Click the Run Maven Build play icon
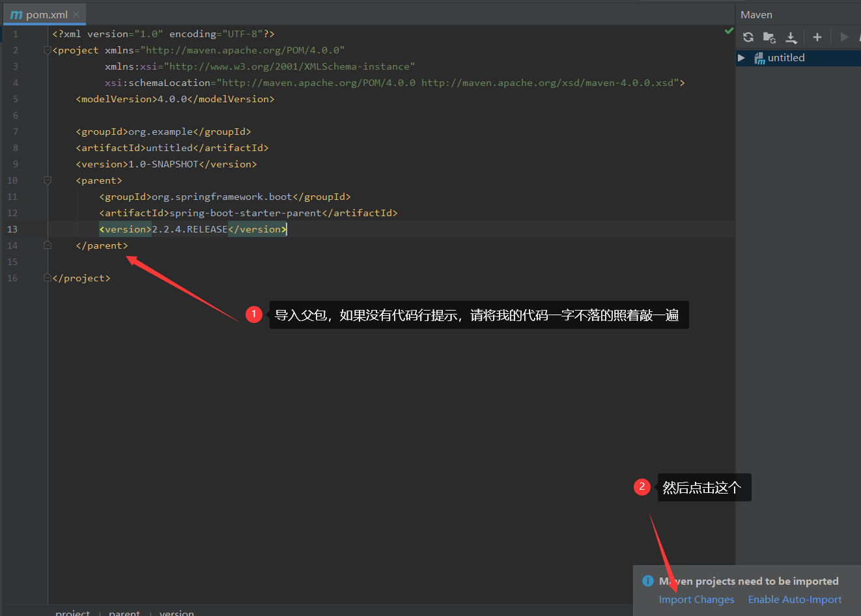 tap(845, 37)
